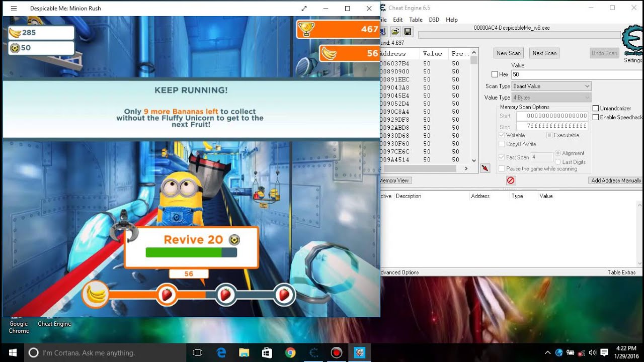Show hidden system tray icons
This screenshot has width=644, height=362.
click(x=547, y=352)
